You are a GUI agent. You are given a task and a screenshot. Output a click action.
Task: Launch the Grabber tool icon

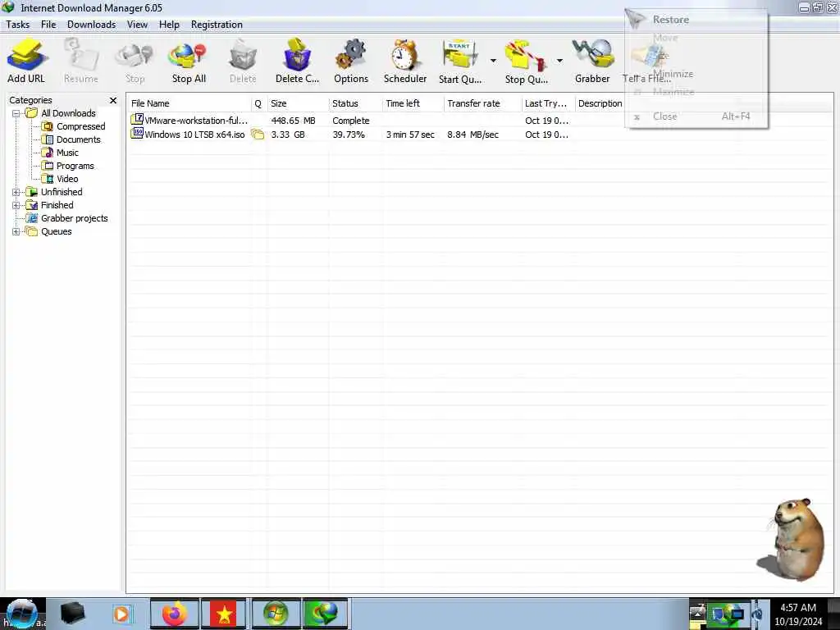(x=592, y=55)
